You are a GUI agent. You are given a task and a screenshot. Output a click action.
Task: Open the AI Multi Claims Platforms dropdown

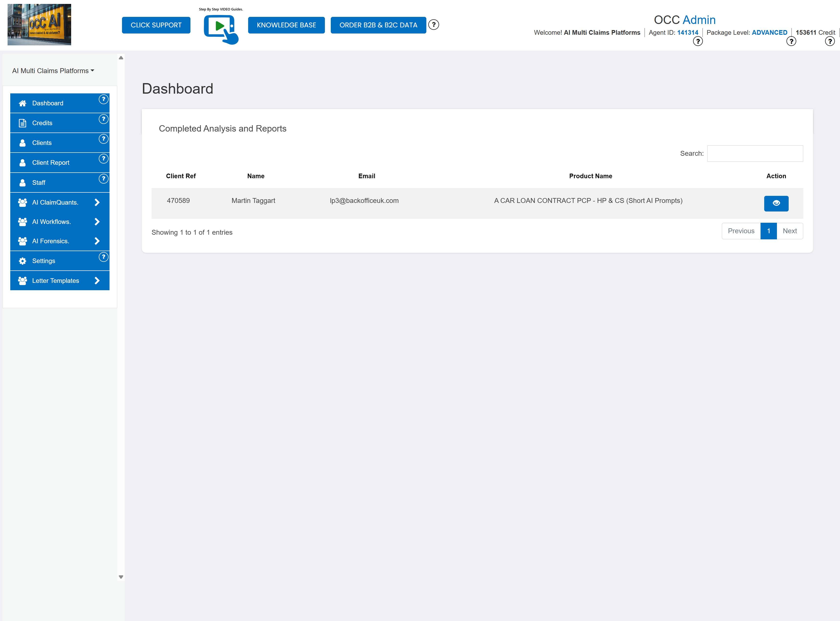(53, 70)
